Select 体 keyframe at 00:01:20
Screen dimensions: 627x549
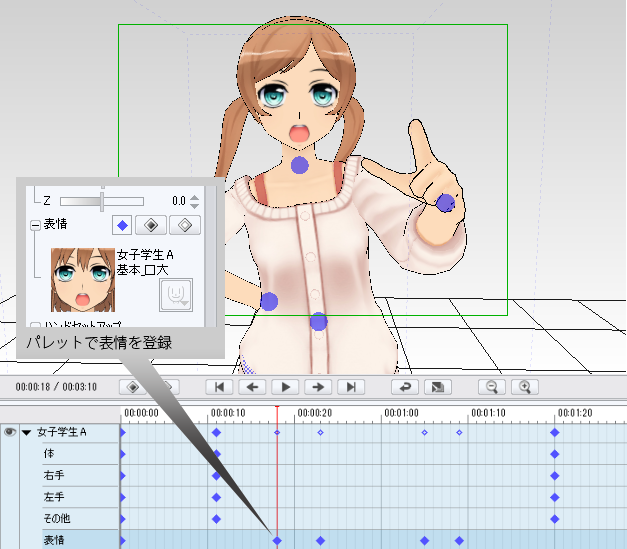pos(555,454)
